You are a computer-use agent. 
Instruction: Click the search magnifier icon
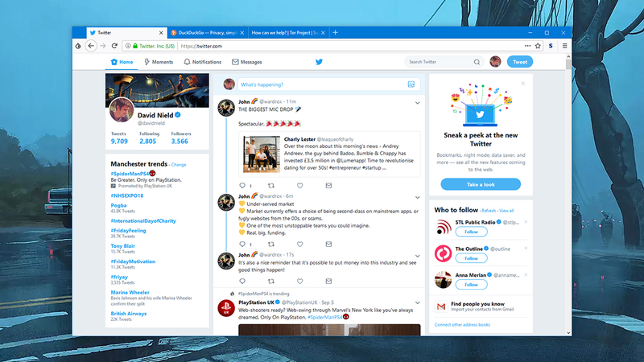click(477, 62)
